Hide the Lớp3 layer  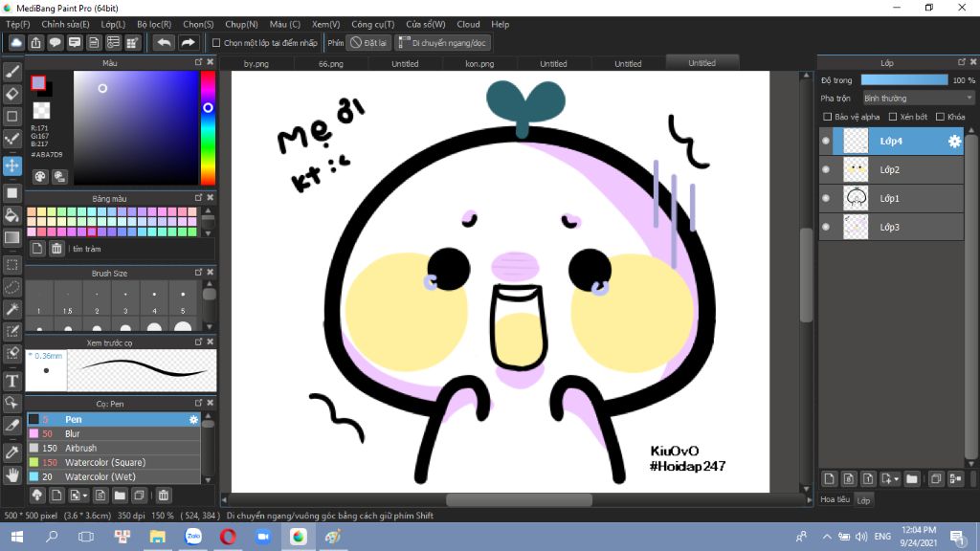(x=826, y=228)
